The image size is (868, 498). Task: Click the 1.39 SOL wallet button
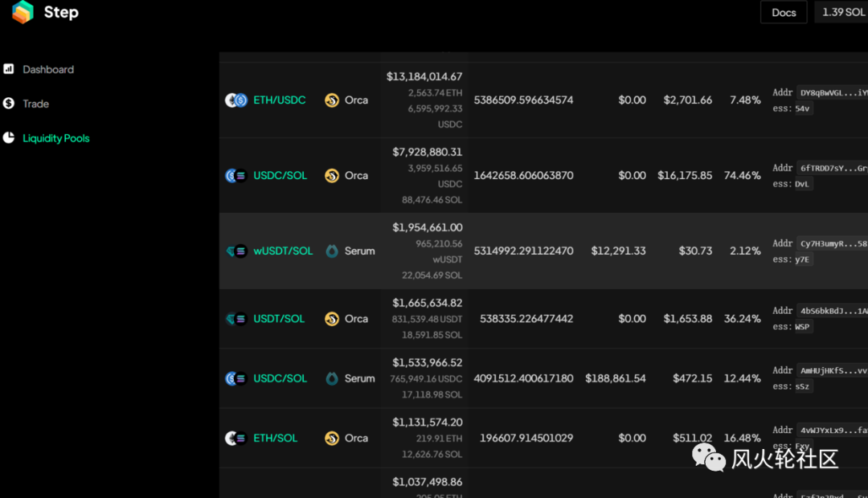tap(841, 12)
